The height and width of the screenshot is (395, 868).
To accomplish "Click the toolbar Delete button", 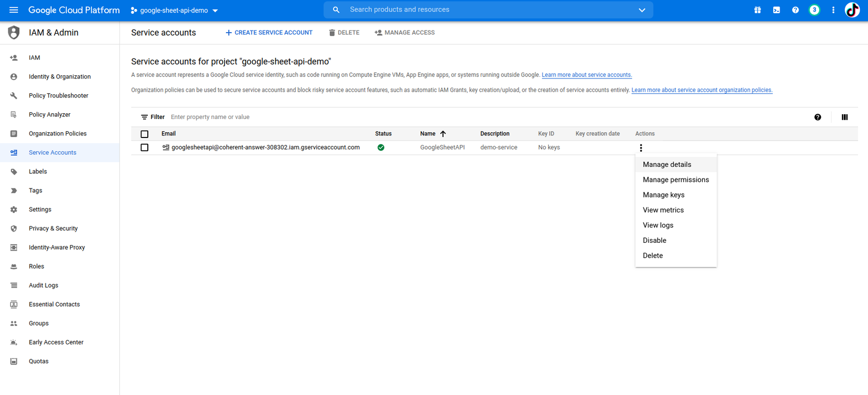I will pyautogui.click(x=344, y=33).
